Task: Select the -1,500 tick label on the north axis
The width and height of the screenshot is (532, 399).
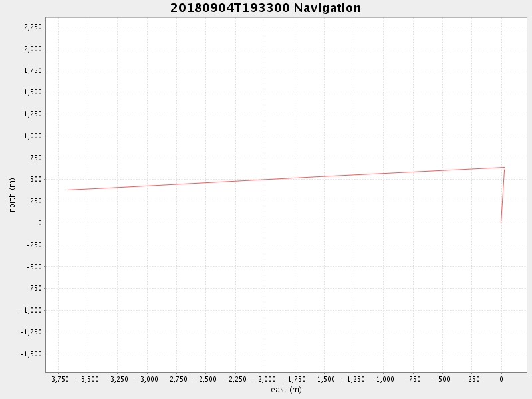Action: pyautogui.click(x=31, y=354)
